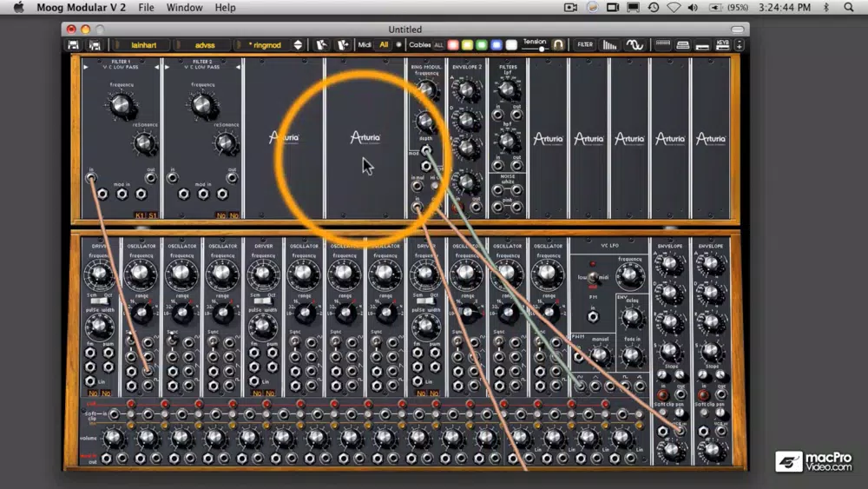Toggle the cable visibility horseshoe icon
868x489 pixels.
click(x=558, y=45)
